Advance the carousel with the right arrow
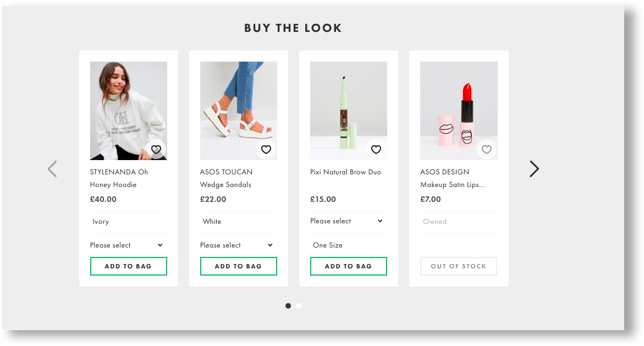This screenshot has width=644, height=346. tap(533, 169)
